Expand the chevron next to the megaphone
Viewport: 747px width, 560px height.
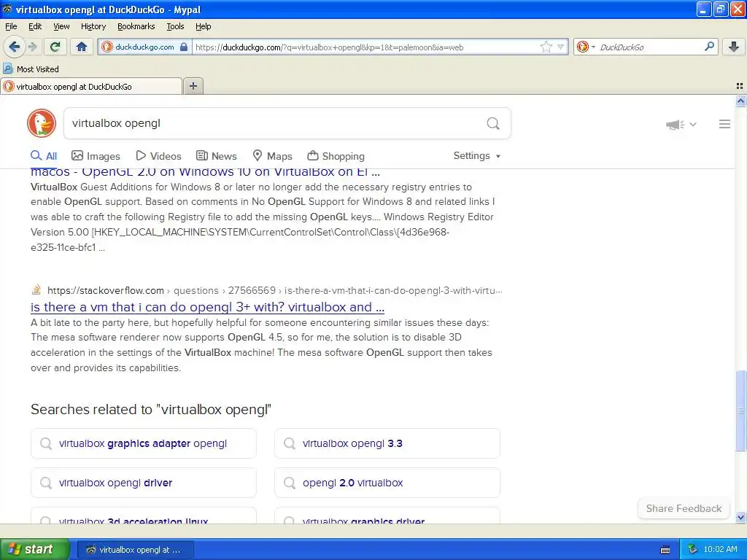(x=693, y=124)
